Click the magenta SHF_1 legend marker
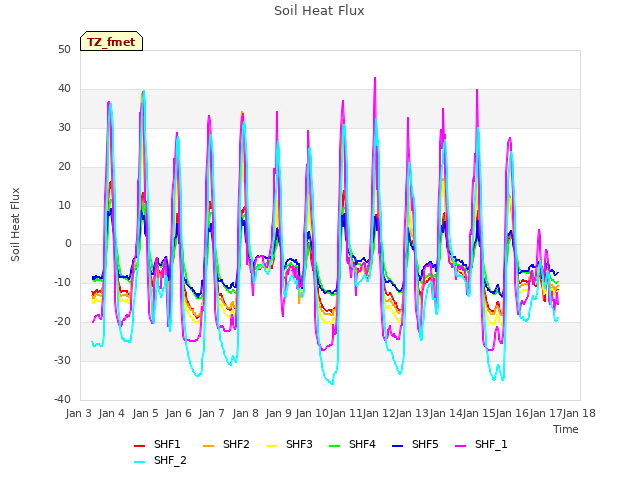Viewport: 640px width, 480px height. (x=460, y=446)
